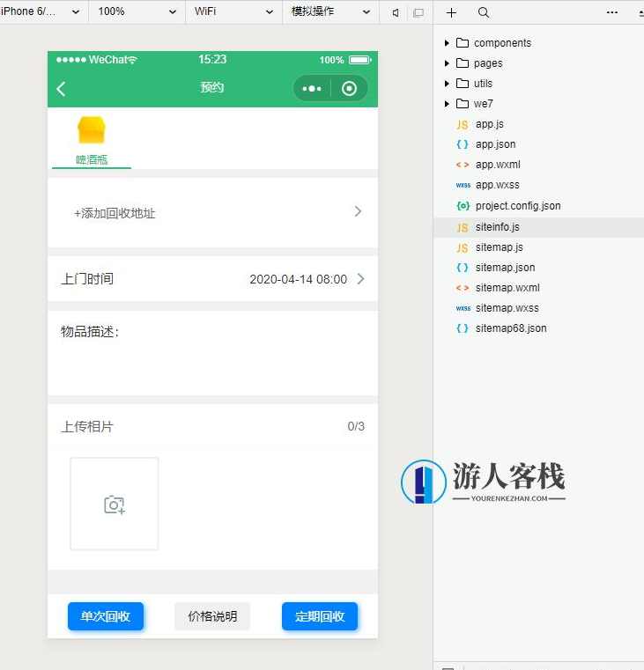Click the search icon in file panel

click(484, 13)
